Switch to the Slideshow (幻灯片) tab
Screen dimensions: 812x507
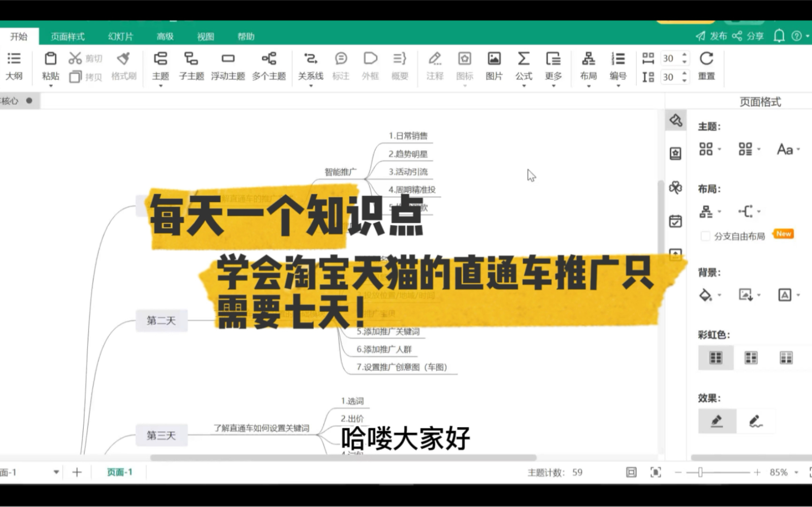(121, 37)
